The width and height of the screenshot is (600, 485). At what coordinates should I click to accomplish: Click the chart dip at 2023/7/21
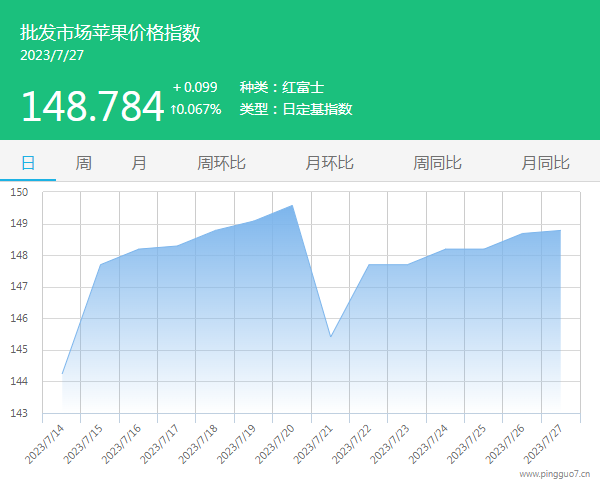coord(331,337)
